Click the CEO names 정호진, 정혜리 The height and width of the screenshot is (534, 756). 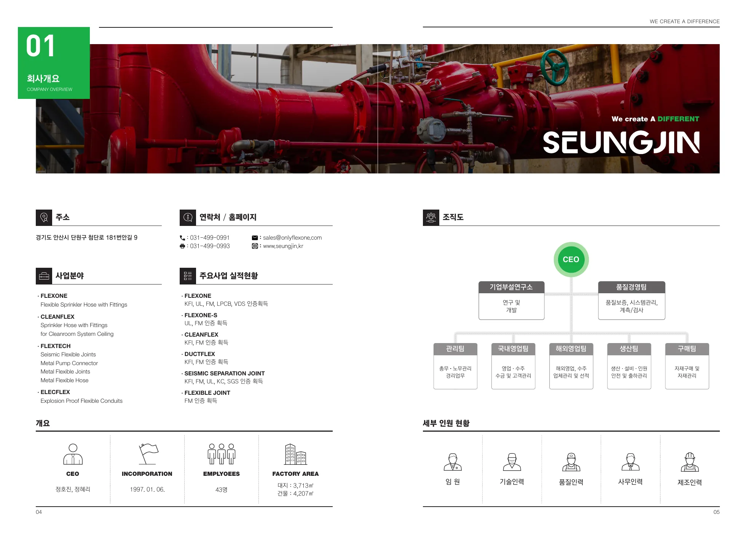coord(73,489)
